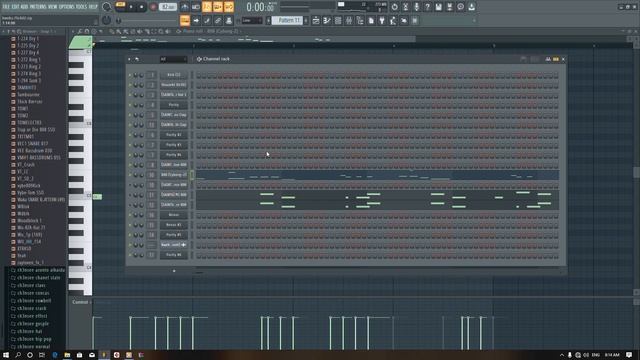
Task: Open the Channel rack menu arrow
Action: tap(129, 59)
